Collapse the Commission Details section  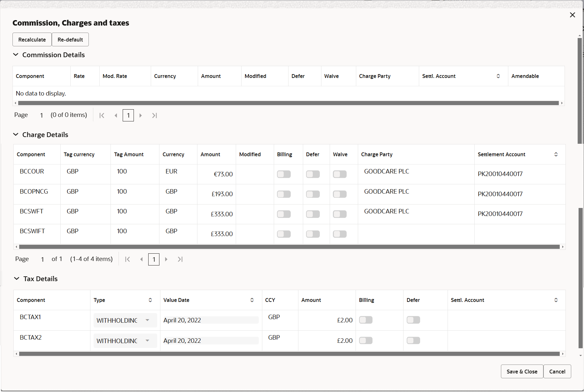click(x=16, y=55)
